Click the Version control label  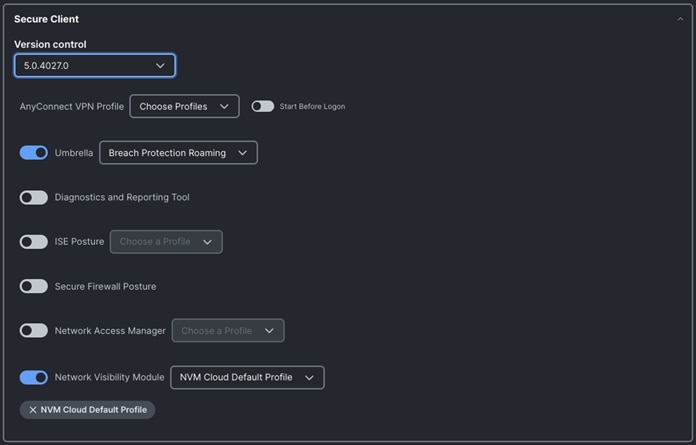point(50,44)
